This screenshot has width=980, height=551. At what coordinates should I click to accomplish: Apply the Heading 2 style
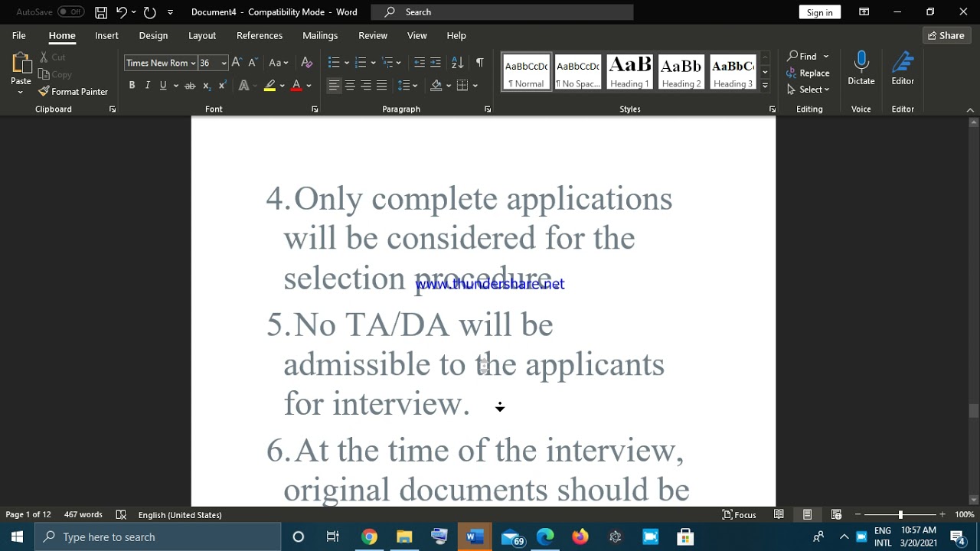[681, 73]
